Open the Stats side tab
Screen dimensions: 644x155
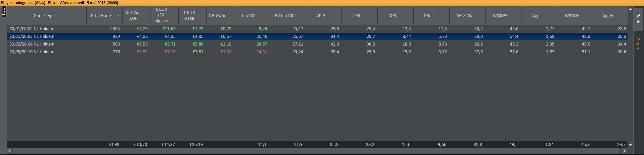3,12
